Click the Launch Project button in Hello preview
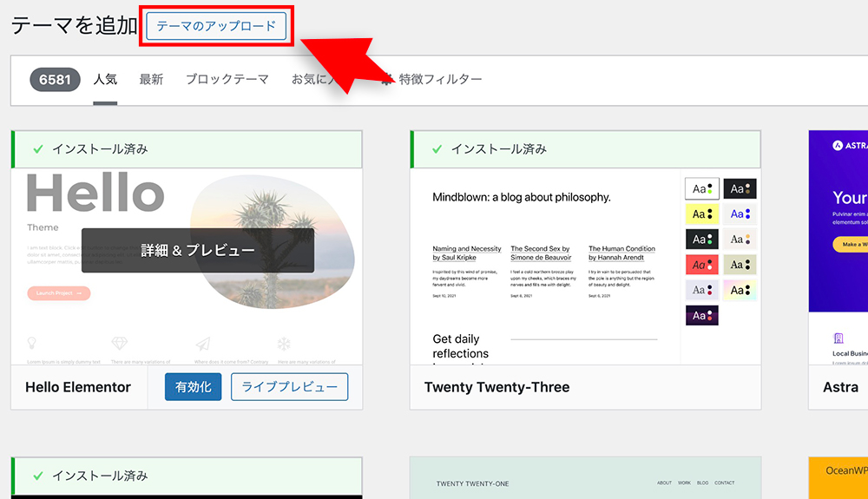Image resolution: width=868 pixels, height=499 pixels. pos(59,292)
